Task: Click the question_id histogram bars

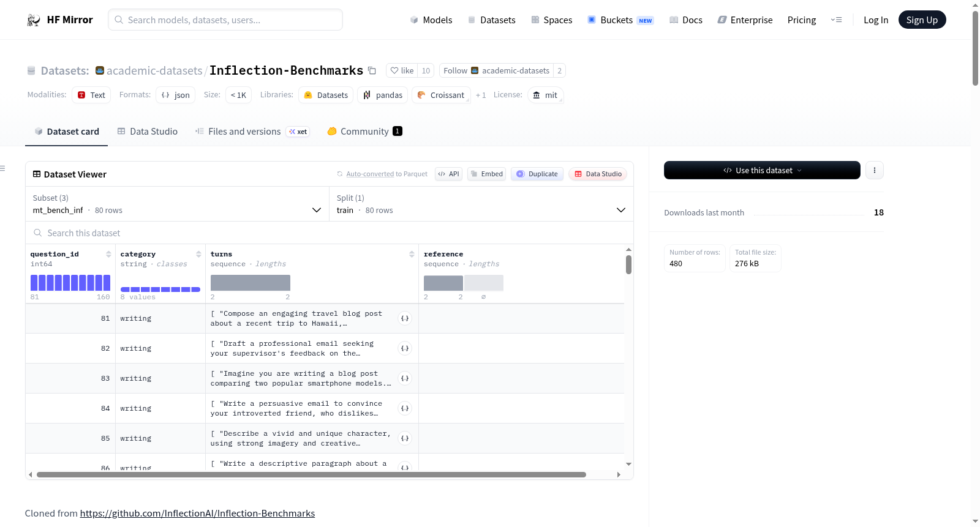Action: click(70, 283)
